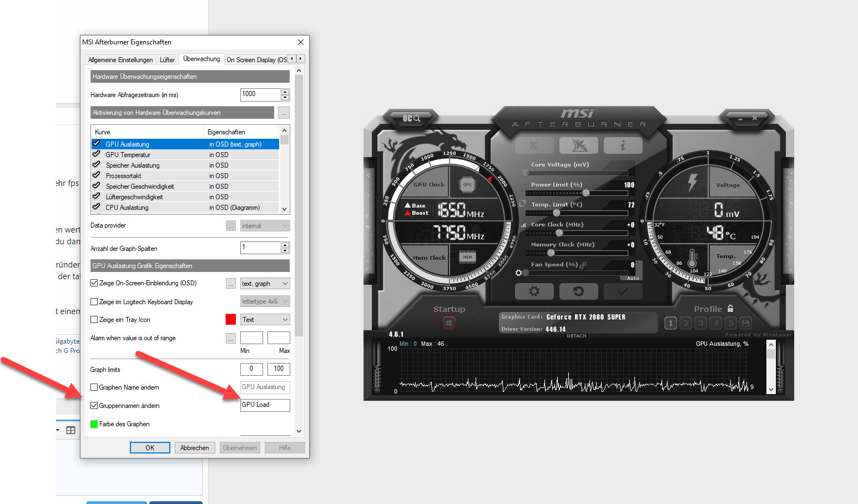Check Graphen Name ändern
The height and width of the screenshot is (504, 858).
[94, 387]
